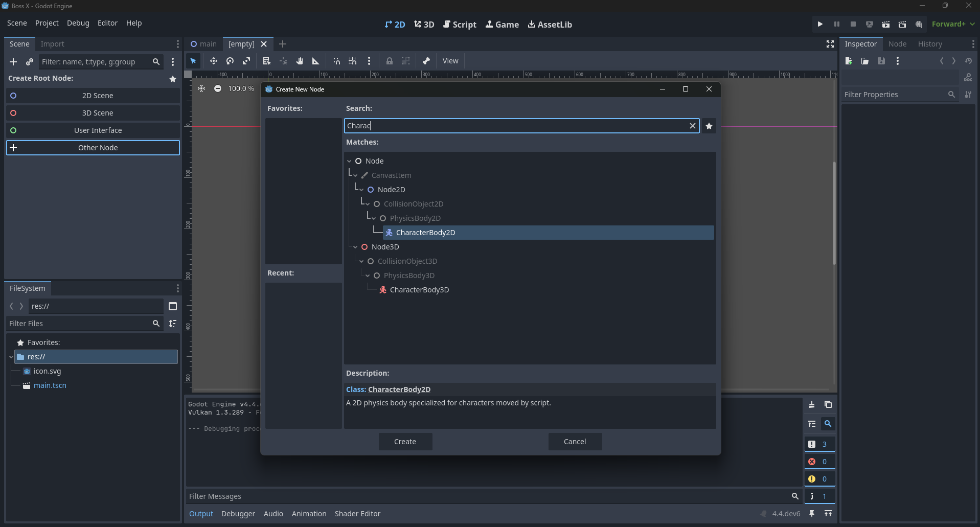Select the Rotate Mode tool
Image resolution: width=980 pixels, height=527 pixels.
tap(230, 61)
